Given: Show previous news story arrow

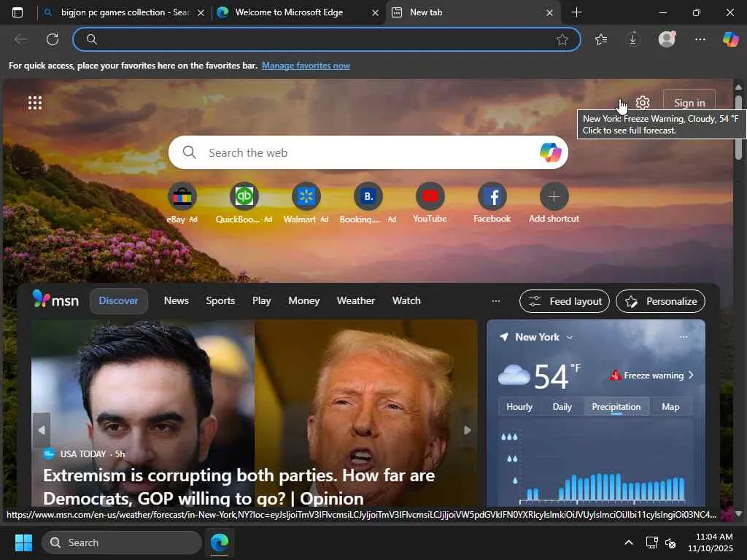Looking at the screenshot, I should coord(42,430).
